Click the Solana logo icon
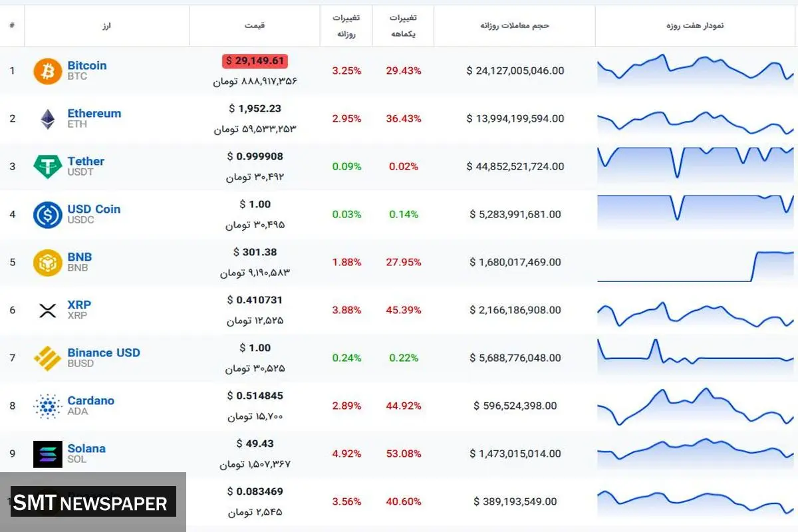Viewport: 798px width, 532px height. tap(48, 454)
